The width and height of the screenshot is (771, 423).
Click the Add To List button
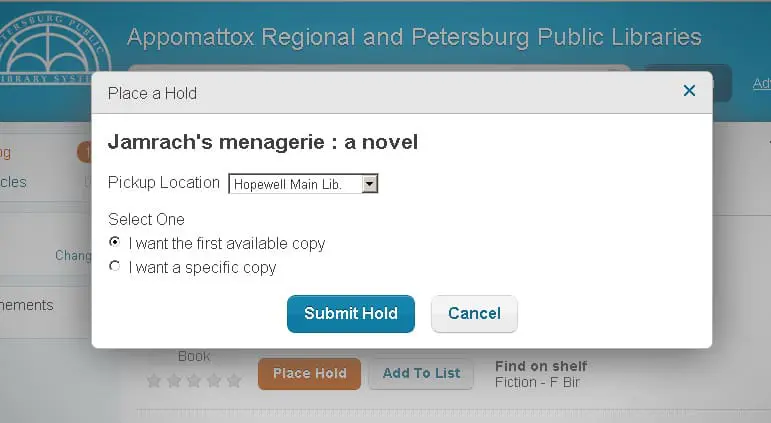[421, 373]
